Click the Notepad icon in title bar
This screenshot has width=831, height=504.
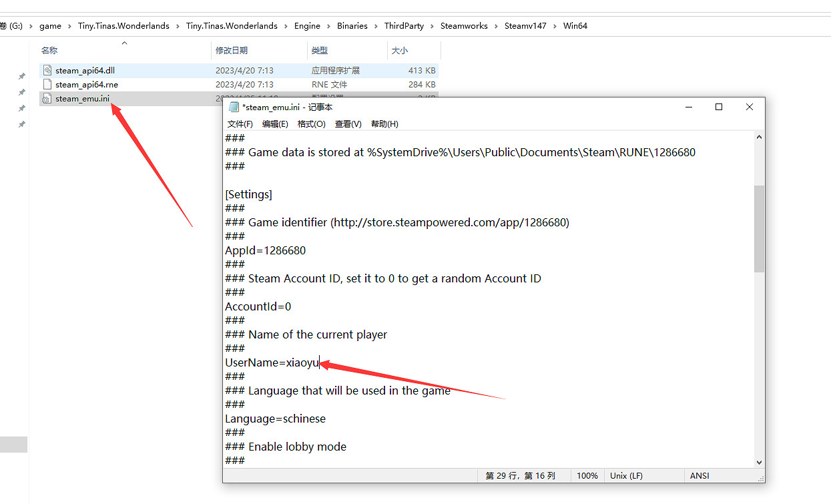(234, 107)
